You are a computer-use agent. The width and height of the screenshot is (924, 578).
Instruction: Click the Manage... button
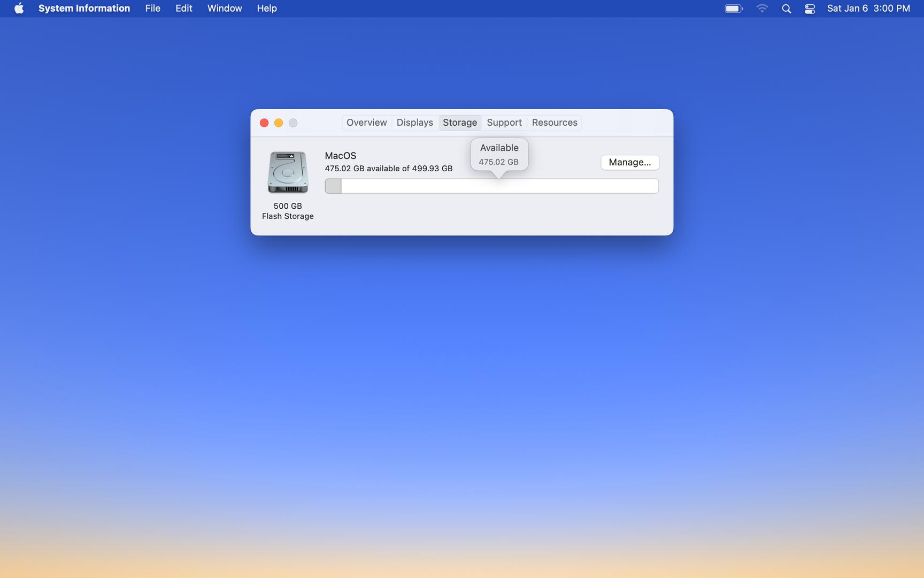(x=630, y=162)
